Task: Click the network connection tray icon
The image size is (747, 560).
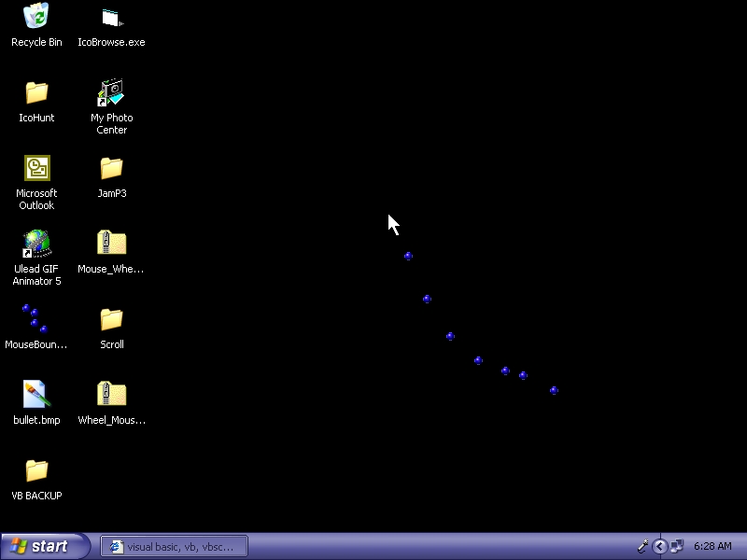Action: click(677, 546)
